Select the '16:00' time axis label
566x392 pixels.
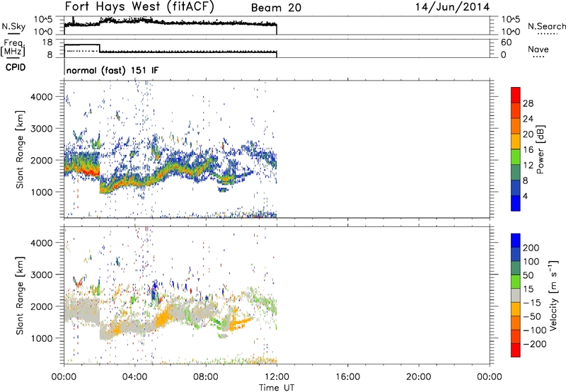click(x=347, y=376)
